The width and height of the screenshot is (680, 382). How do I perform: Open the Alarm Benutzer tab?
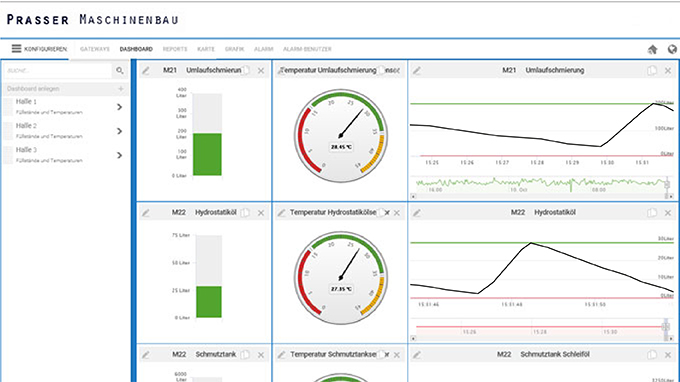[307, 49]
